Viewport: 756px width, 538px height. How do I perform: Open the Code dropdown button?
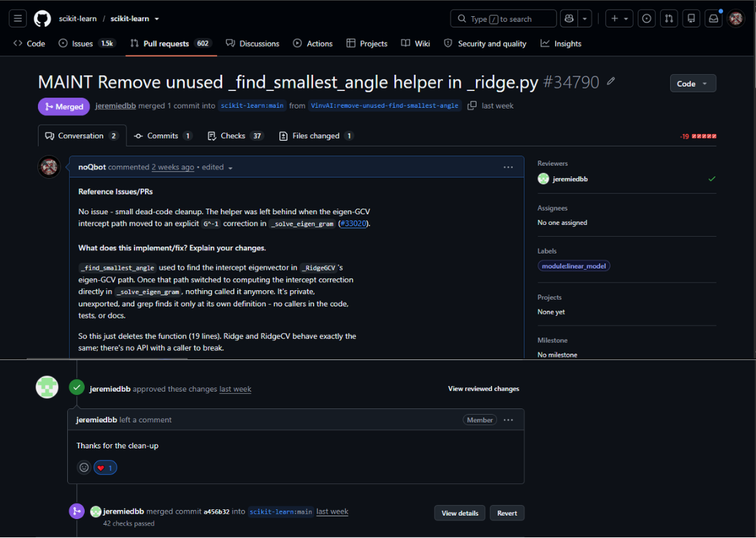[x=693, y=83]
